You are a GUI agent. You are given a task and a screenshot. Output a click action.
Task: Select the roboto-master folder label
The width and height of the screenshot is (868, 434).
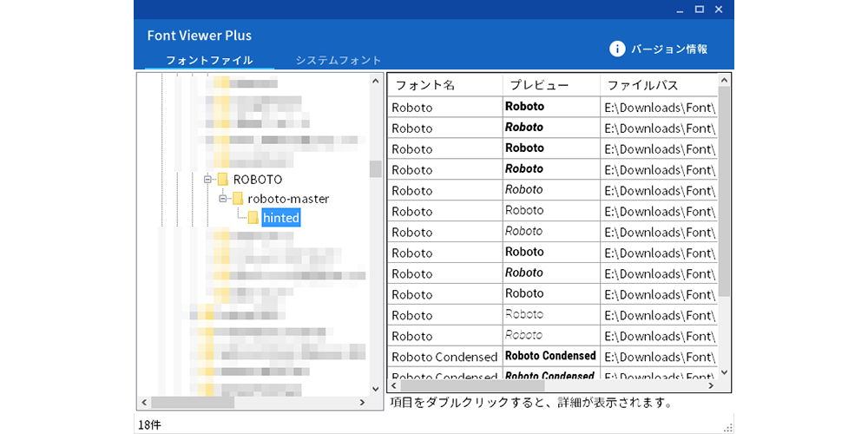point(288,198)
